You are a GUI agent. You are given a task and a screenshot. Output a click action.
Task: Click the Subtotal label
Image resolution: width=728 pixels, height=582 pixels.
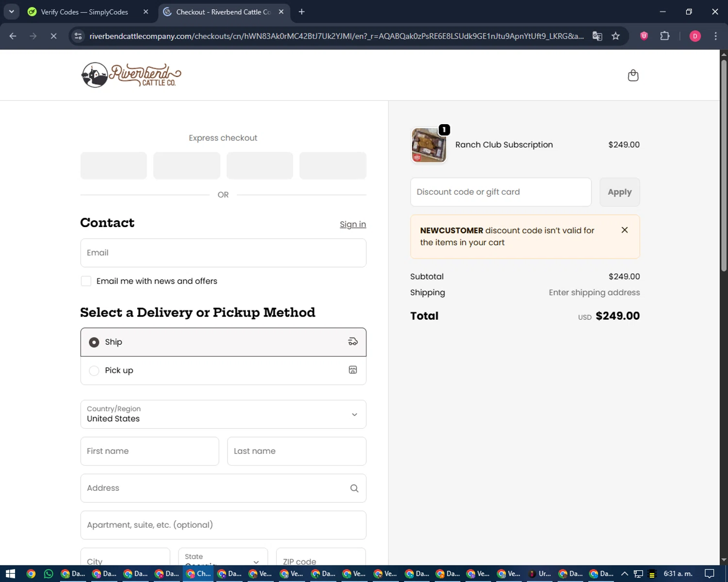[427, 276]
